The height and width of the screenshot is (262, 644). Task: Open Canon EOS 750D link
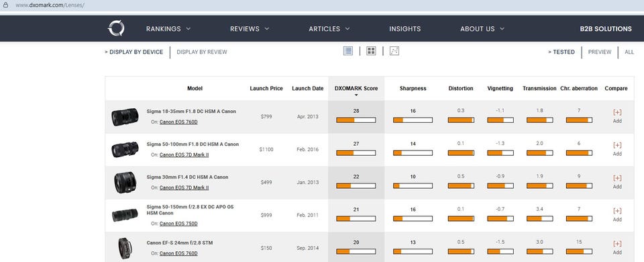tap(178, 224)
